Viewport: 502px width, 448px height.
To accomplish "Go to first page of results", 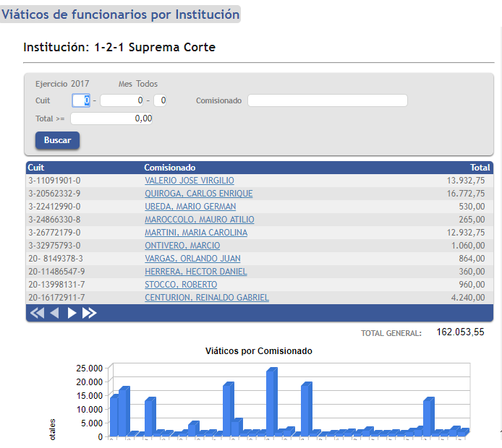I will coord(37,313).
